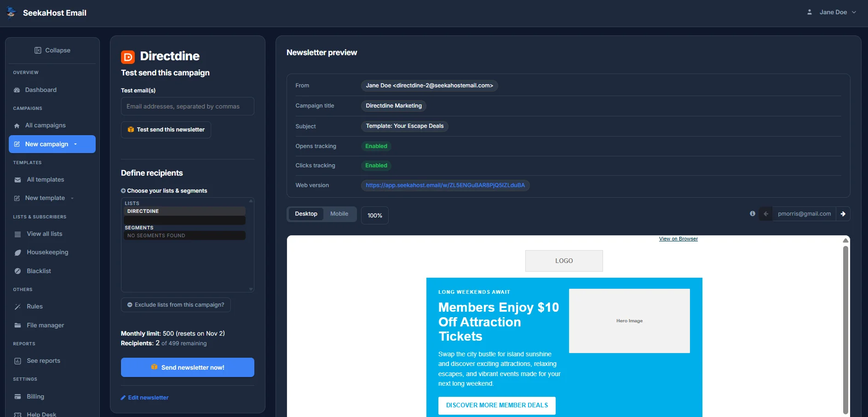Click the Directdine orange brand icon
868x417 pixels.
pos(128,57)
